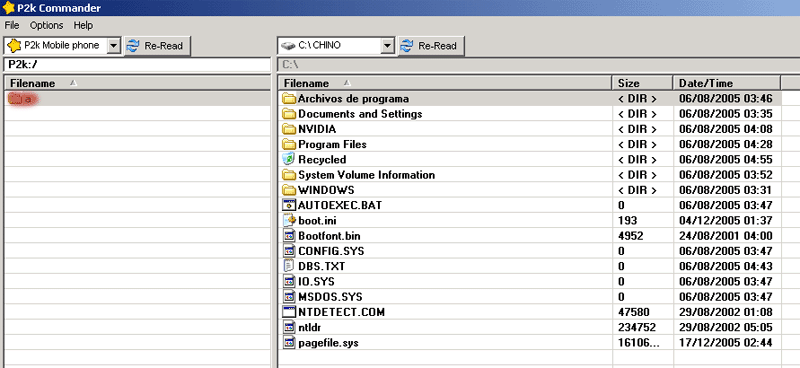
Task: Select the 'AUTOEXEC.BAT' file name
Action: pyautogui.click(x=340, y=206)
